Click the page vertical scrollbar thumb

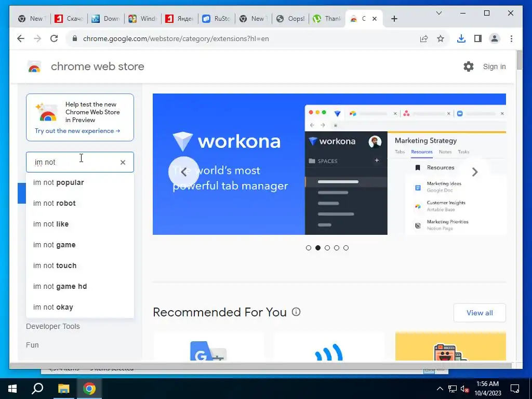pos(519,60)
